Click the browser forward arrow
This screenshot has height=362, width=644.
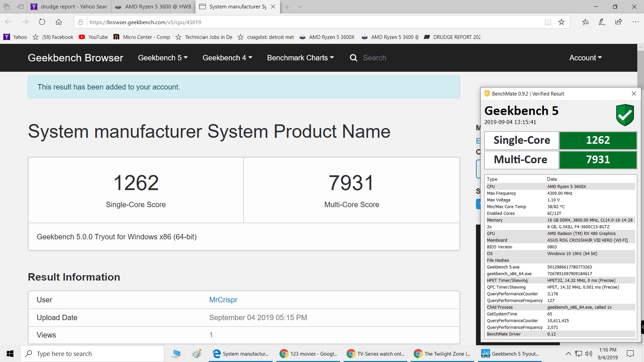[25, 22]
